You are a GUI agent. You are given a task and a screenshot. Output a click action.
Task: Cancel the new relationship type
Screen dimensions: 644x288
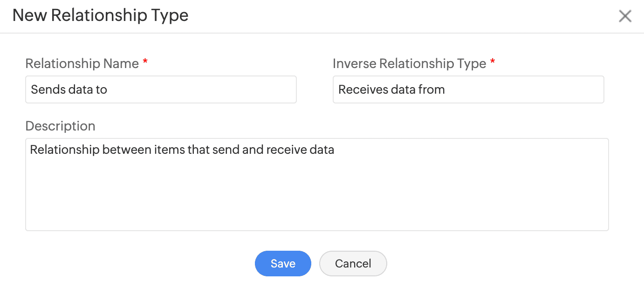[x=353, y=263]
